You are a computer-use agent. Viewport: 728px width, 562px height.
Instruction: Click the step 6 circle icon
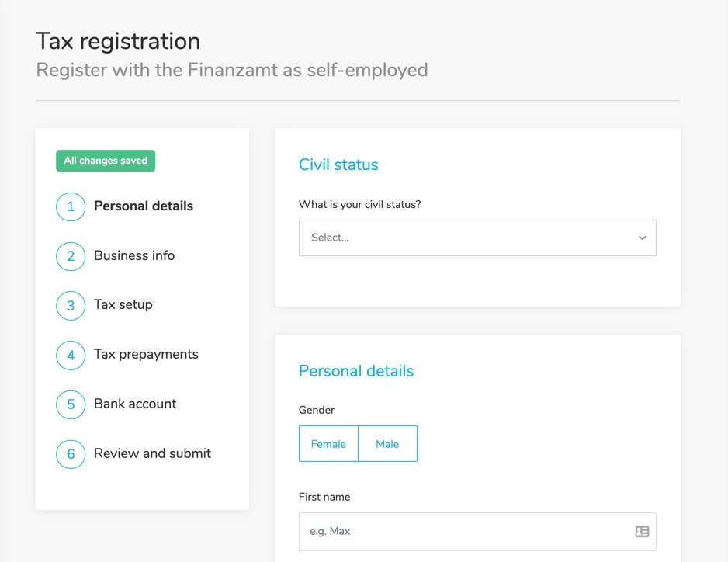[x=71, y=454]
